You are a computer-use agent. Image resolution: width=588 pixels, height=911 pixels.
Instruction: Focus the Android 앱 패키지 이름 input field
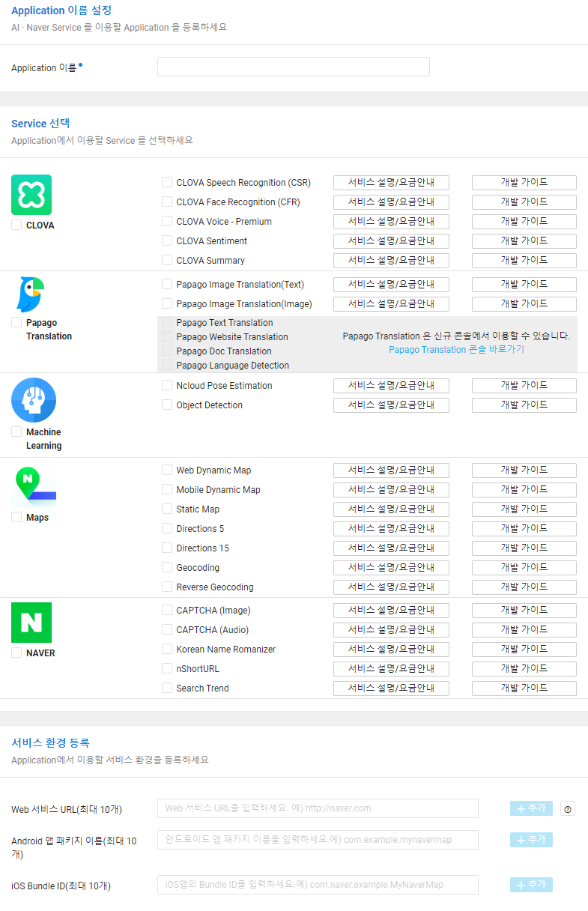coord(318,840)
